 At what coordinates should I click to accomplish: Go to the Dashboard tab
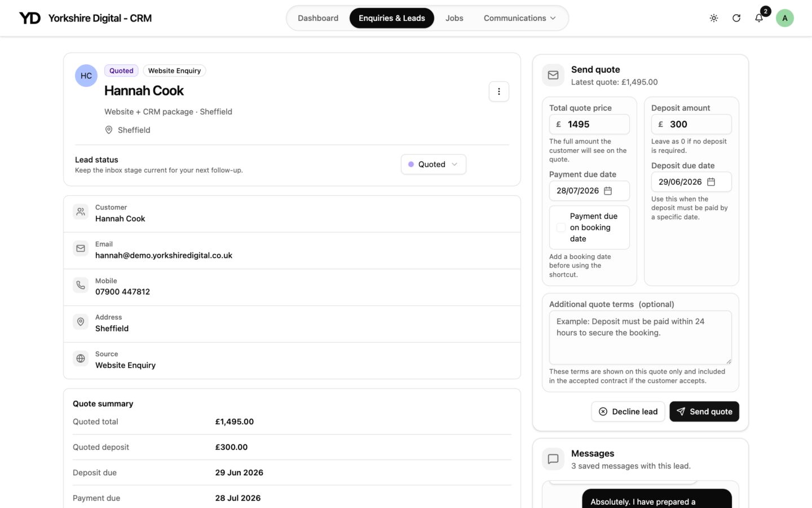tap(318, 18)
